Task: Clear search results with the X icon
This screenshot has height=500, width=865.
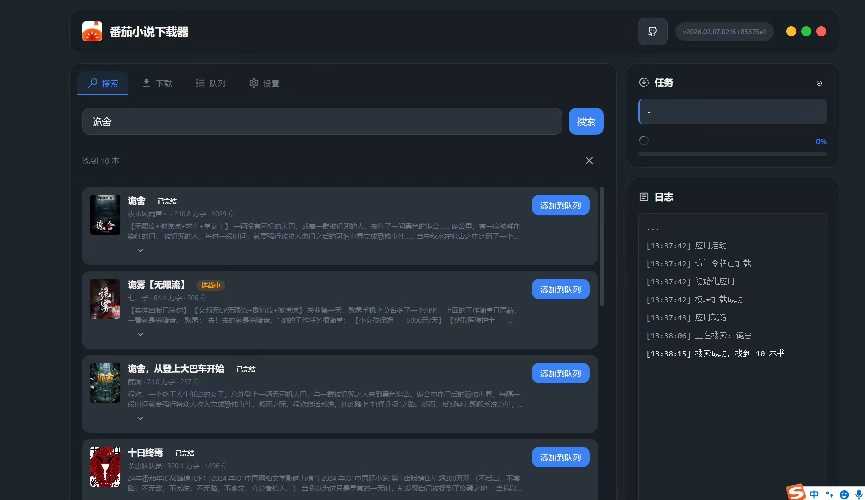Action: coord(589,161)
